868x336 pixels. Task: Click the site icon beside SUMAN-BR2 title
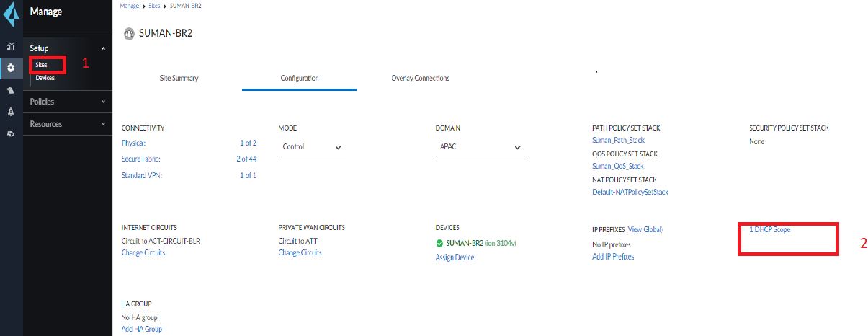[x=129, y=33]
